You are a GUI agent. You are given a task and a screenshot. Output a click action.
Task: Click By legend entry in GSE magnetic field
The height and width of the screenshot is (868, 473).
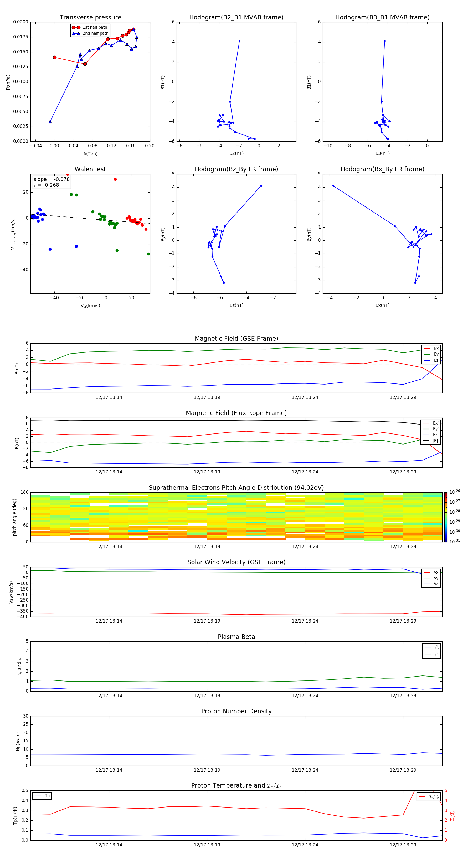(431, 354)
